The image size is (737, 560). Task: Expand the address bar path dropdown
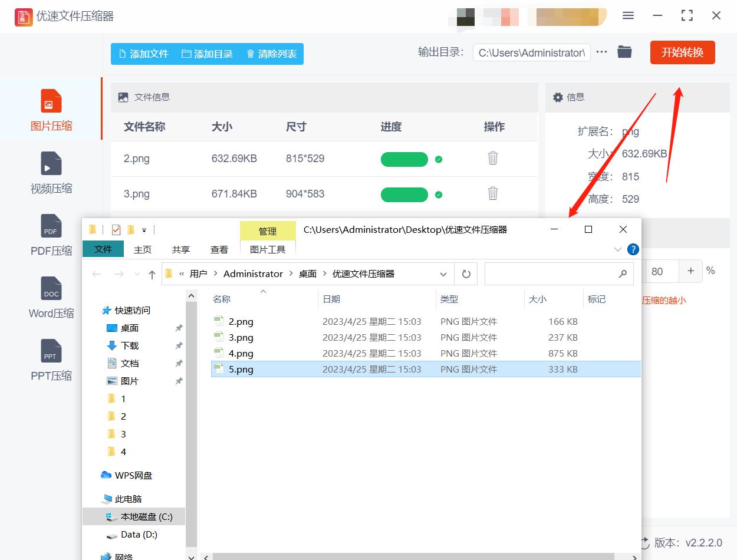click(x=443, y=274)
